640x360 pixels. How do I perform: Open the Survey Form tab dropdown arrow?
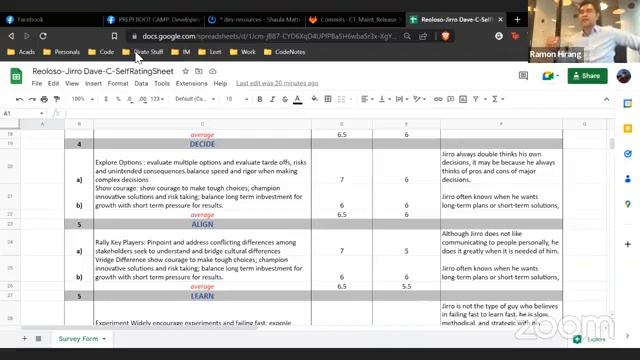point(104,339)
